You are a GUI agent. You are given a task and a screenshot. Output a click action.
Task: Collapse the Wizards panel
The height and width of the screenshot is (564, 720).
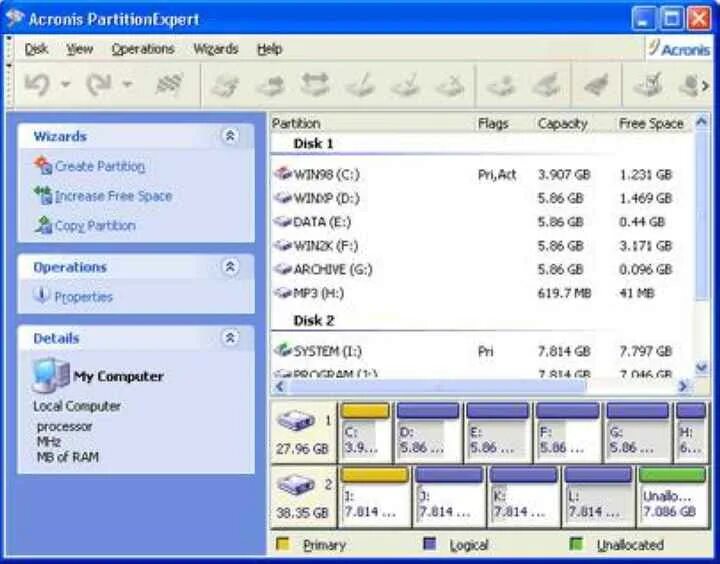pyautogui.click(x=230, y=136)
